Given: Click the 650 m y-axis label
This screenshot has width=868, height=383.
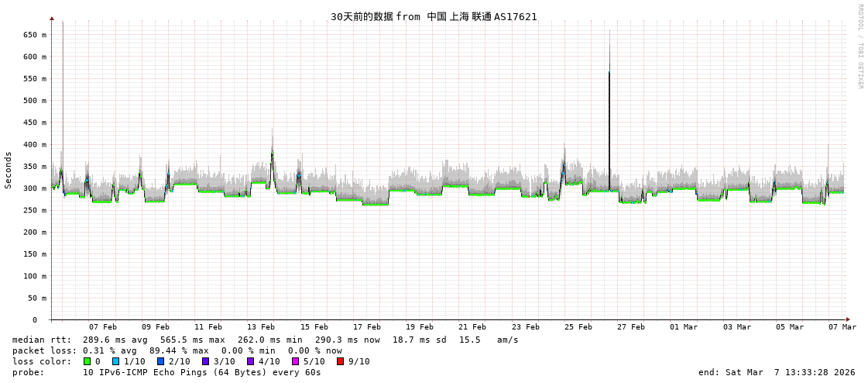Looking at the screenshot, I should [35, 35].
